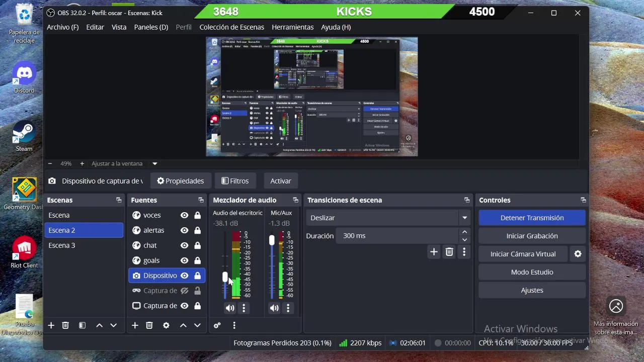The image size is (644, 362).
Task: Unlock the goals source
Action: [198, 260]
